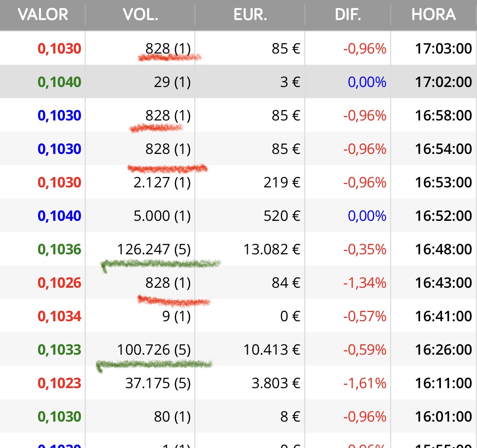Click the 0,1026 price value
477x448 pixels.
59,283
